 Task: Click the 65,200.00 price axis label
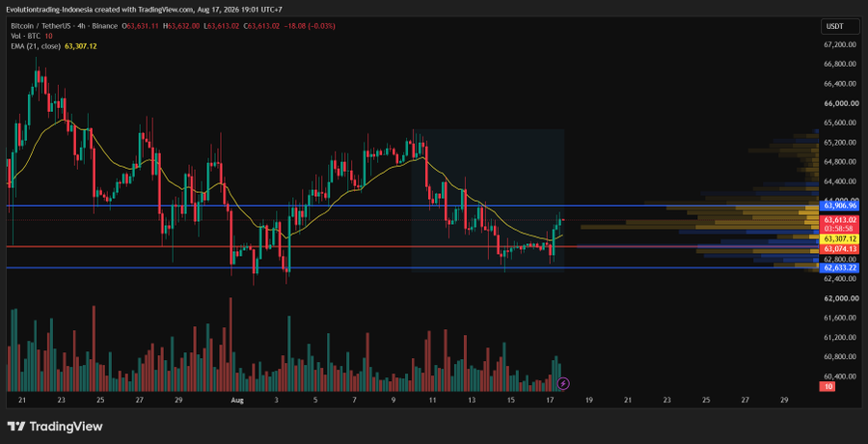click(x=841, y=143)
